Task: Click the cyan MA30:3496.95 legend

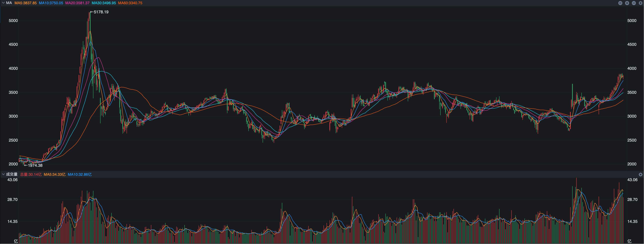Action: coord(104,3)
